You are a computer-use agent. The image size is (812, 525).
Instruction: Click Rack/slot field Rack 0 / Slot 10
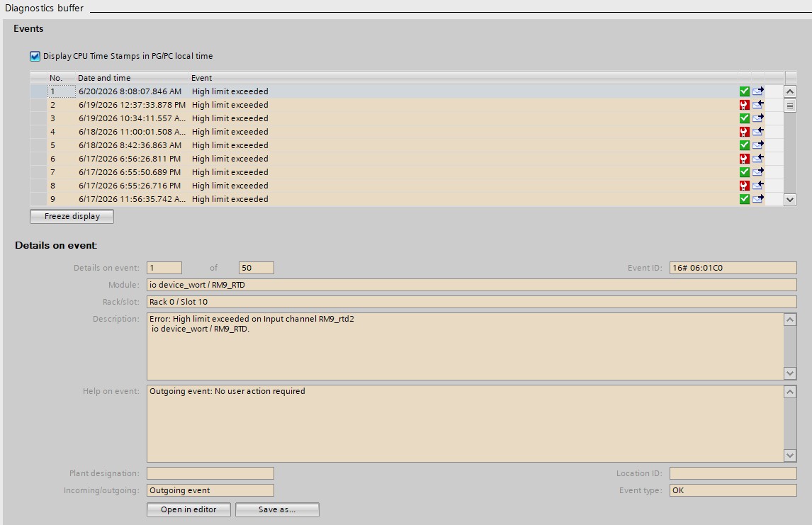click(x=471, y=302)
